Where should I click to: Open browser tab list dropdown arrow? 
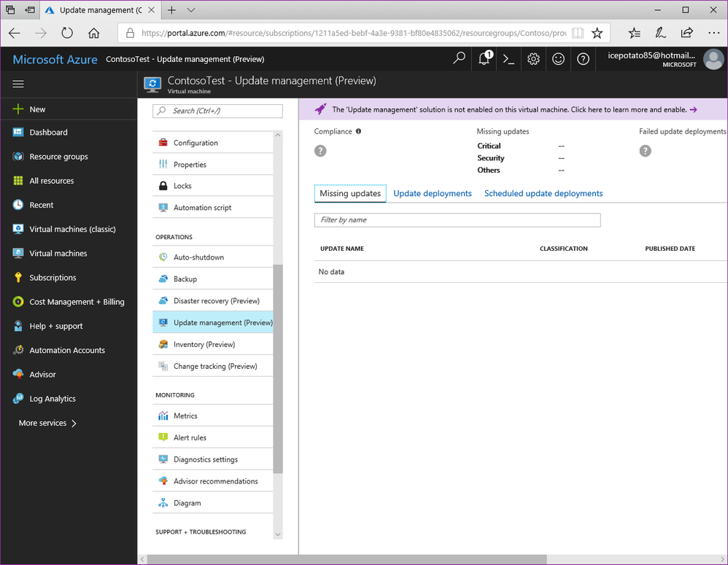[191, 9]
